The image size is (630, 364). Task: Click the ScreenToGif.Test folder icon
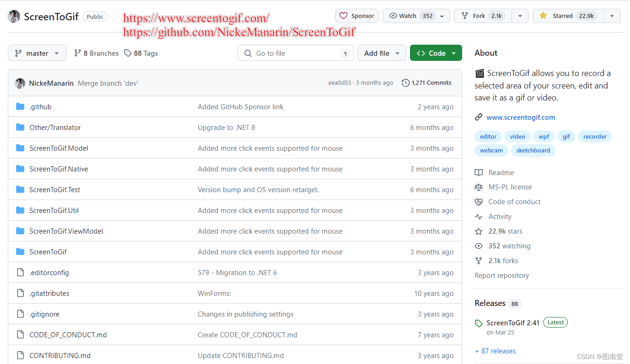(20, 189)
